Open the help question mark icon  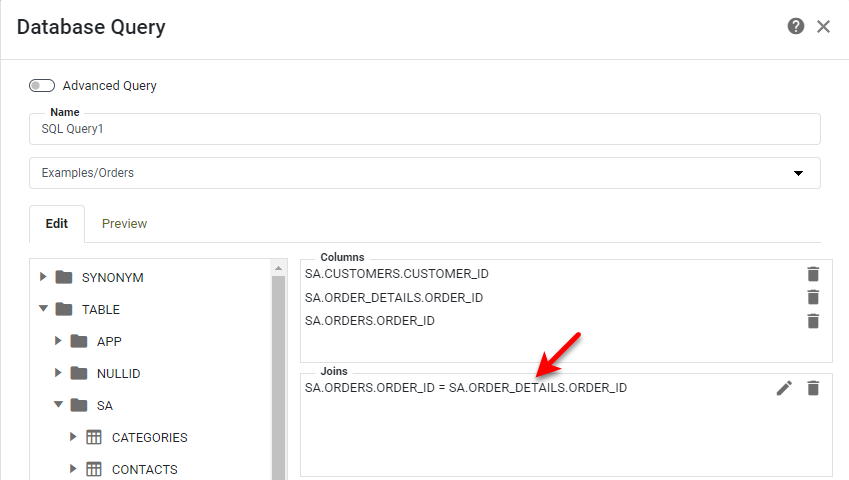click(796, 26)
